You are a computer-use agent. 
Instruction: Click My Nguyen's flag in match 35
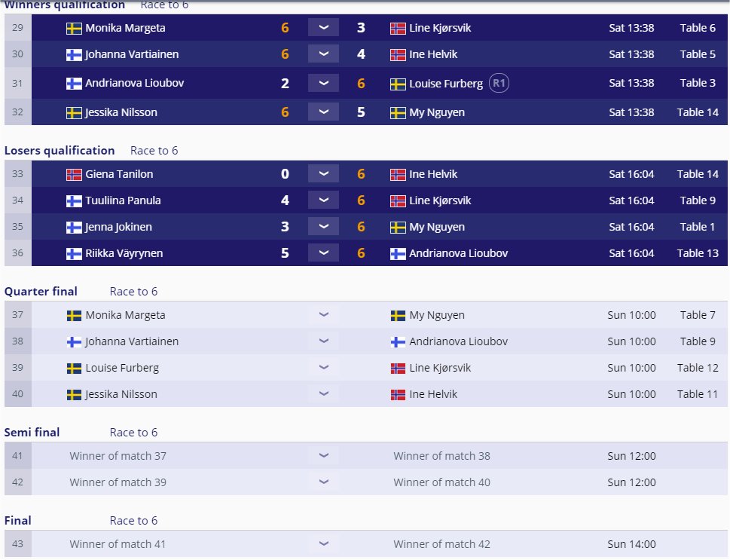pyautogui.click(x=398, y=228)
